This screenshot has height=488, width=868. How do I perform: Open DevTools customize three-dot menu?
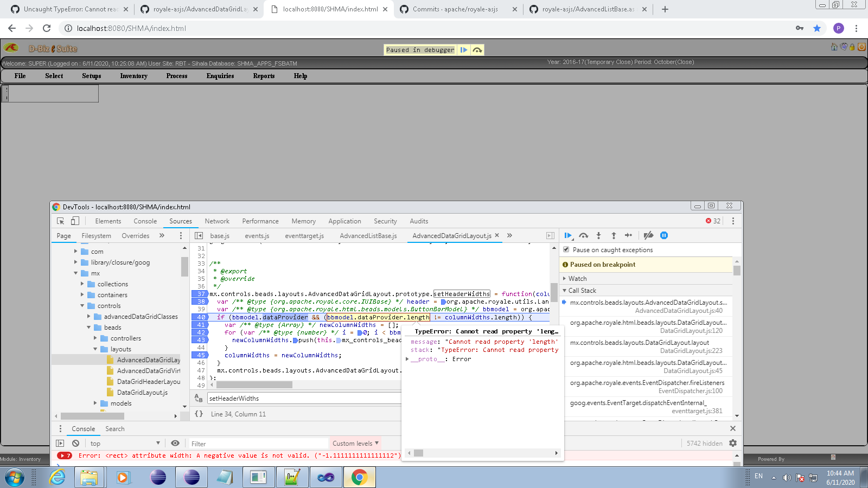[x=733, y=221]
